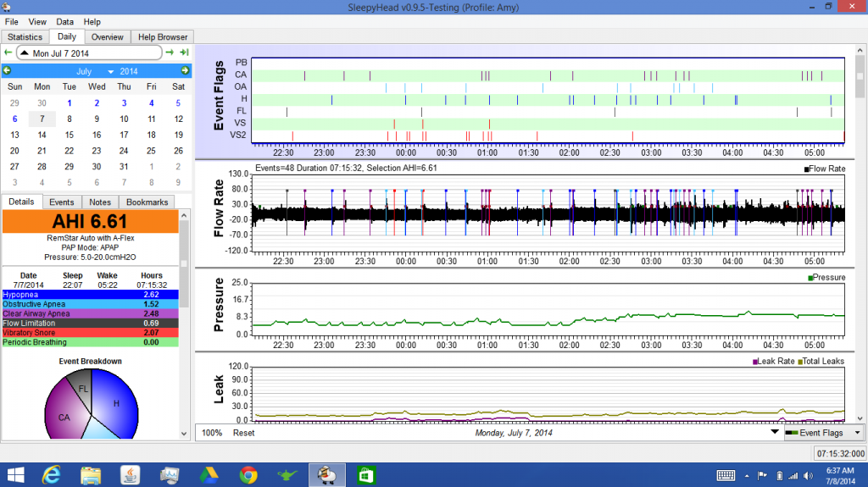Open Google Chrome from the taskbar
This screenshot has height=487, width=868.
pyautogui.click(x=248, y=473)
